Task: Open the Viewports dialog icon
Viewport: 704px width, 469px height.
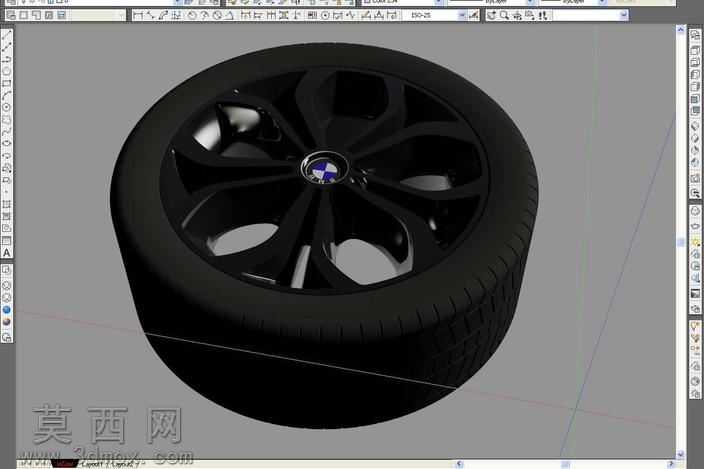Action: tap(11, 16)
